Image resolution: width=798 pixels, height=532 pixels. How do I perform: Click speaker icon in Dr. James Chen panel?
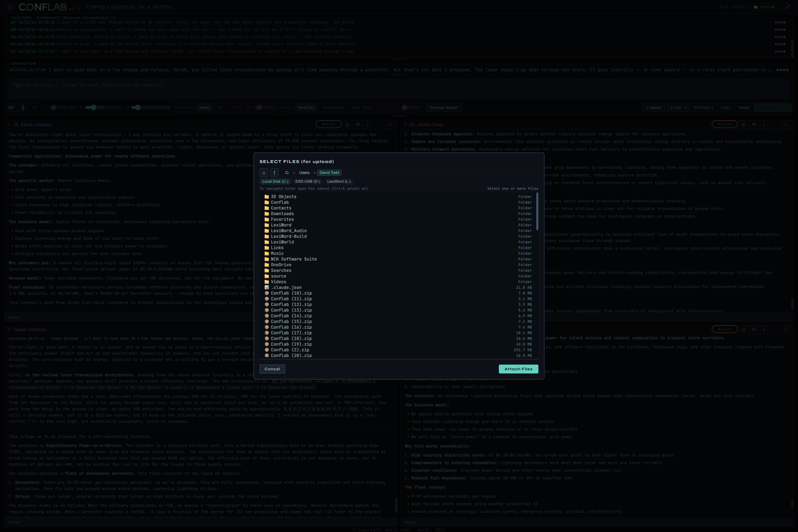(754, 124)
